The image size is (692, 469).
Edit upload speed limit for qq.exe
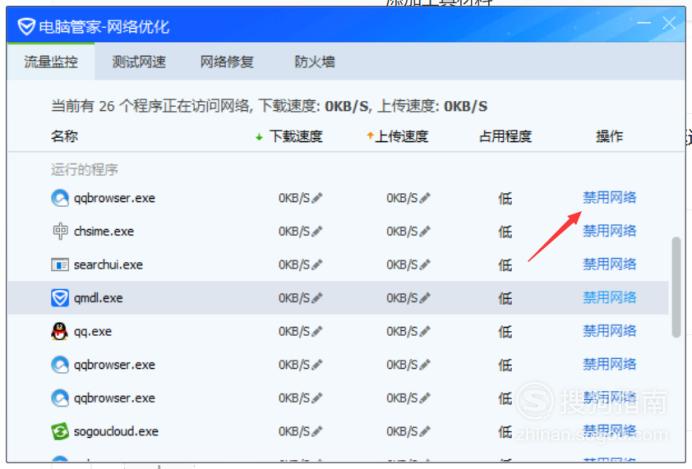tap(425, 331)
